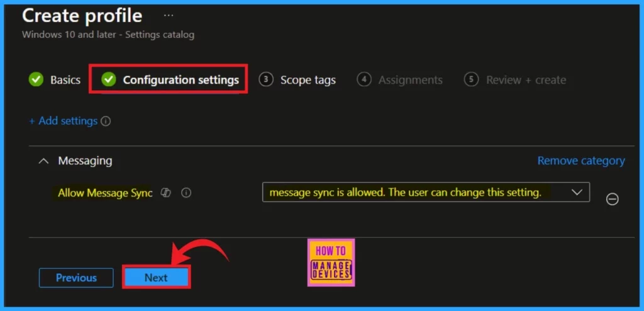Click the Allow Message Sync setting label
This screenshot has height=311, width=644.
[105, 193]
